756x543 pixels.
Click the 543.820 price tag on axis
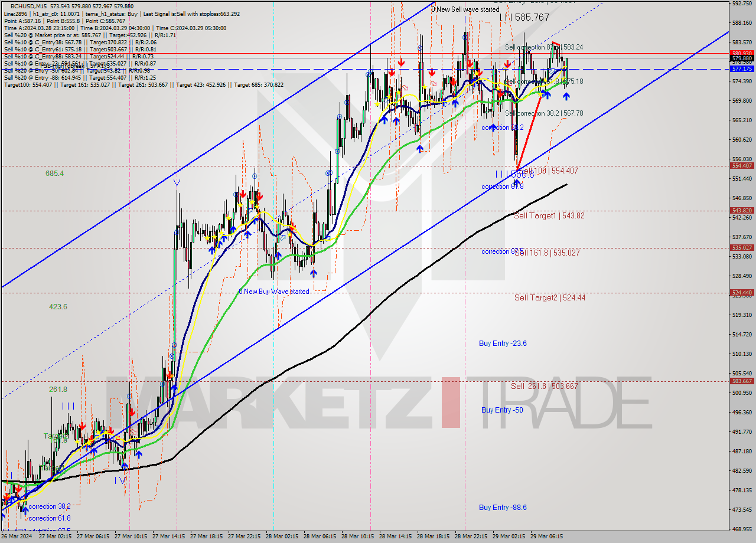[742, 210]
